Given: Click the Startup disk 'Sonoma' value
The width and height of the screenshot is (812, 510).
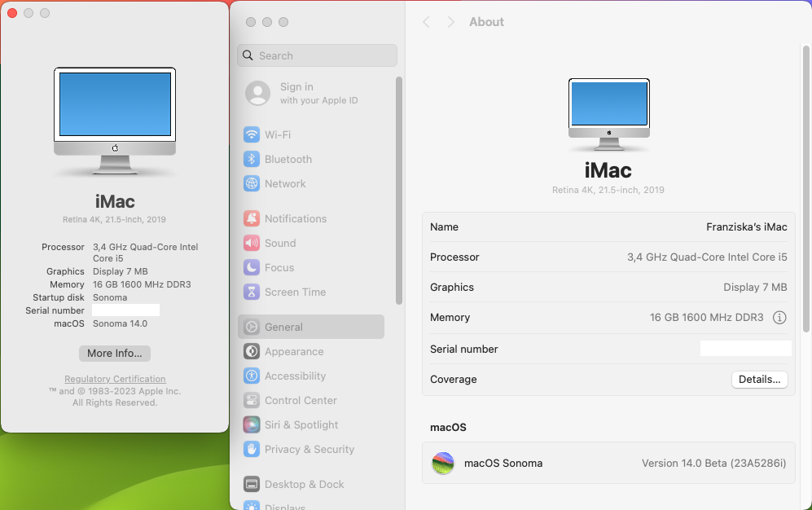Looking at the screenshot, I should 110,297.
